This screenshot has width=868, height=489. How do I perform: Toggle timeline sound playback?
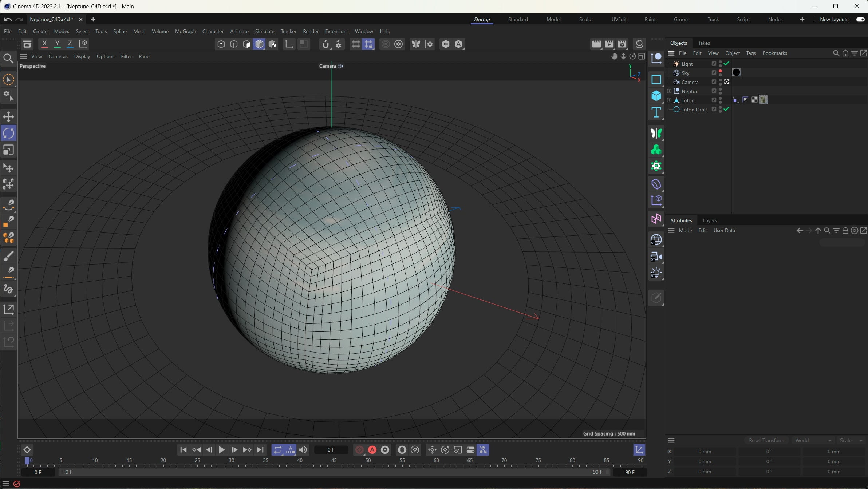[303, 450]
